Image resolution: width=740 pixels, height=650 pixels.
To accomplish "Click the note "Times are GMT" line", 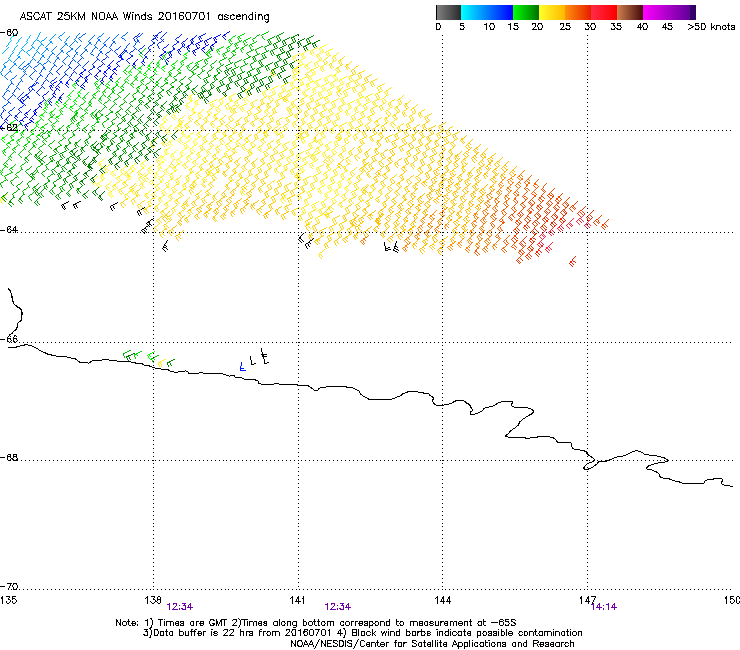I will tap(316, 623).
